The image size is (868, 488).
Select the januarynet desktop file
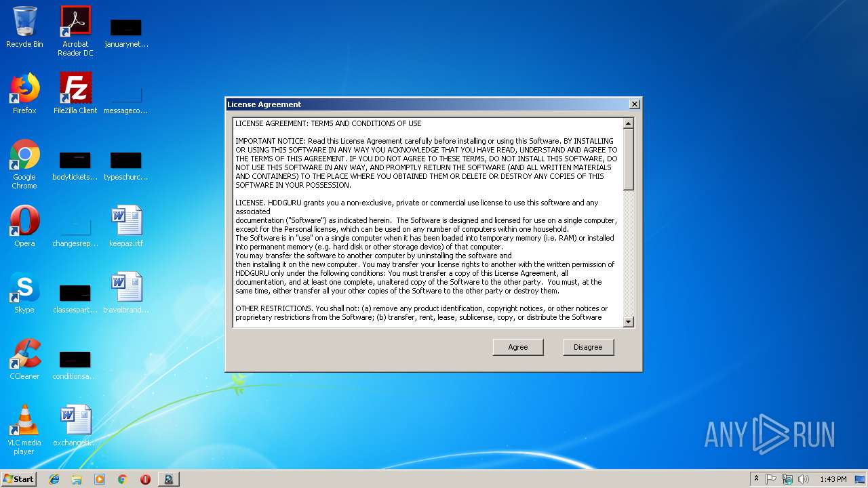[126, 32]
